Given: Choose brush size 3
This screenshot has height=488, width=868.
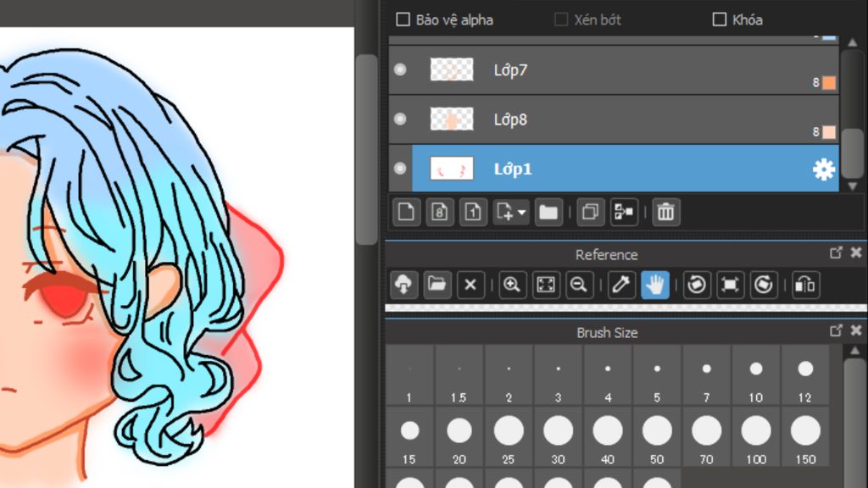Looking at the screenshot, I should [558, 375].
